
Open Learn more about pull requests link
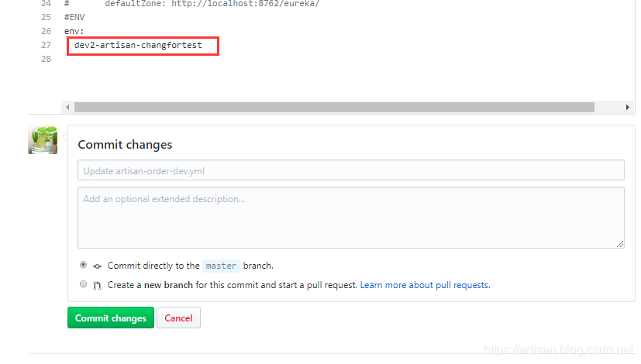tap(426, 285)
